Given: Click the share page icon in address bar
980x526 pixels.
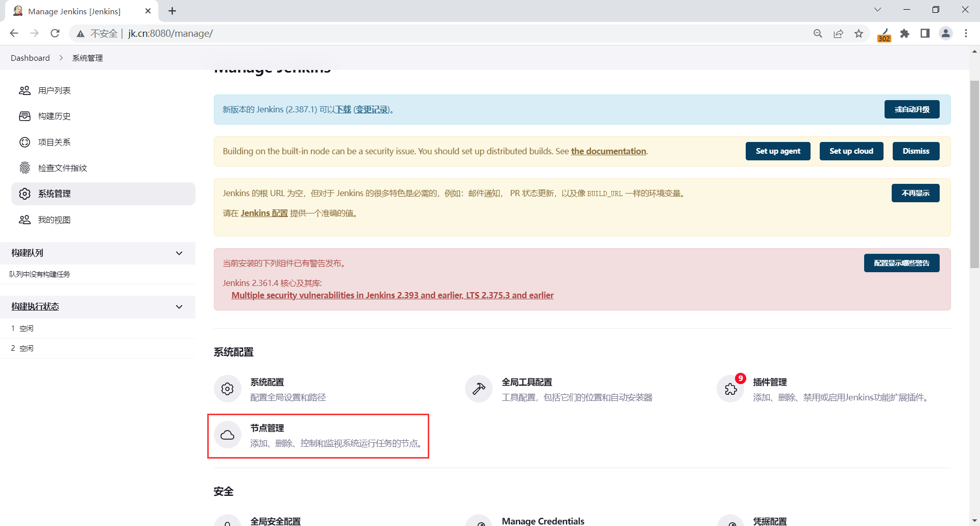Looking at the screenshot, I should point(838,33).
